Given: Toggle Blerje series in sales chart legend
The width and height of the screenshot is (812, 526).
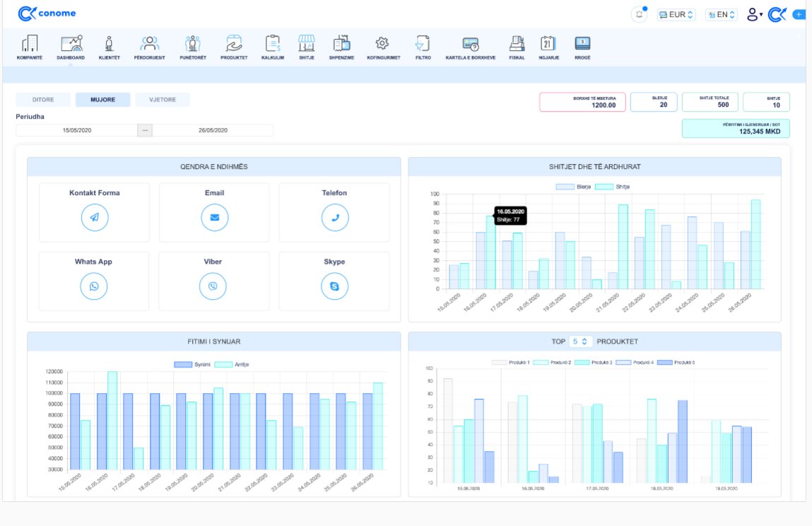Looking at the screenshot, I should [573, 187].
